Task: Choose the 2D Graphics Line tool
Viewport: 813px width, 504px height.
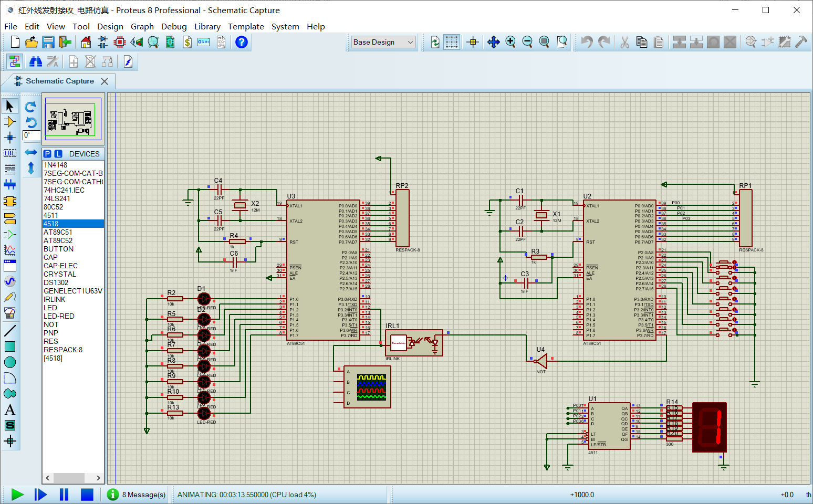Action: point(10,331)
